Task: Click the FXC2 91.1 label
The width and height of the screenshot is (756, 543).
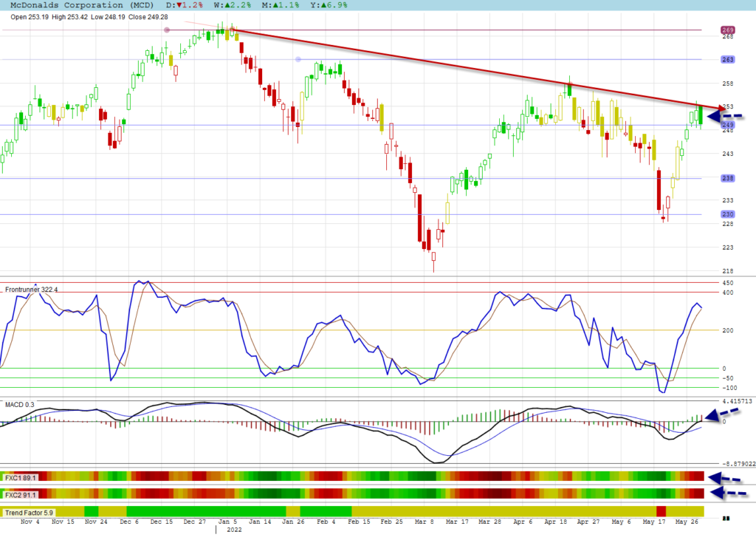Action: (x=20, y=495)
